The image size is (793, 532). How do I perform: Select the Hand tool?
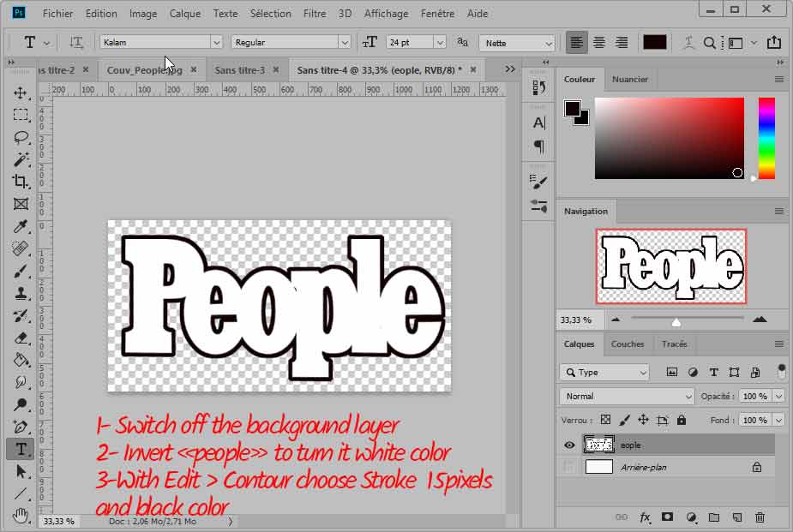tap(21, 516)
